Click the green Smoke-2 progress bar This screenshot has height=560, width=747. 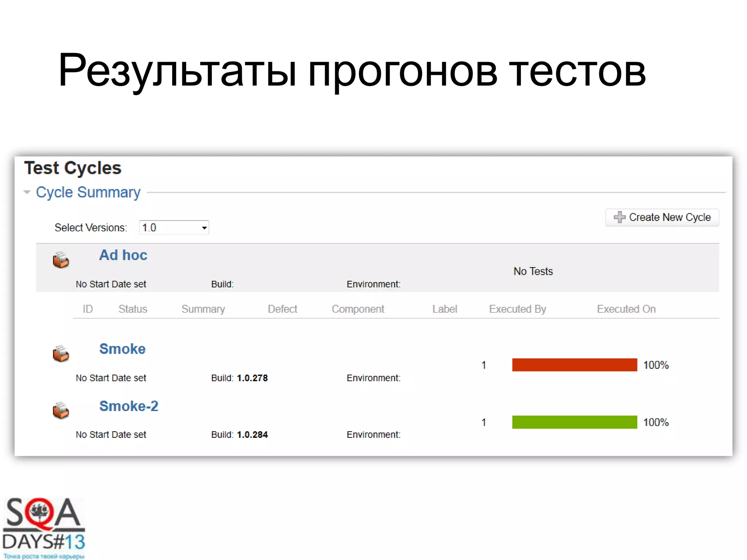click(574, 422)
